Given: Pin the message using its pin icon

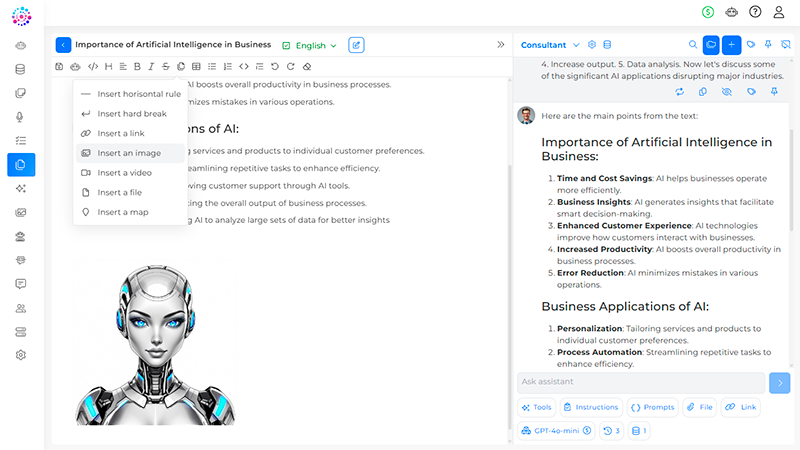Looking at the screenshot, I should click(774, 91).
